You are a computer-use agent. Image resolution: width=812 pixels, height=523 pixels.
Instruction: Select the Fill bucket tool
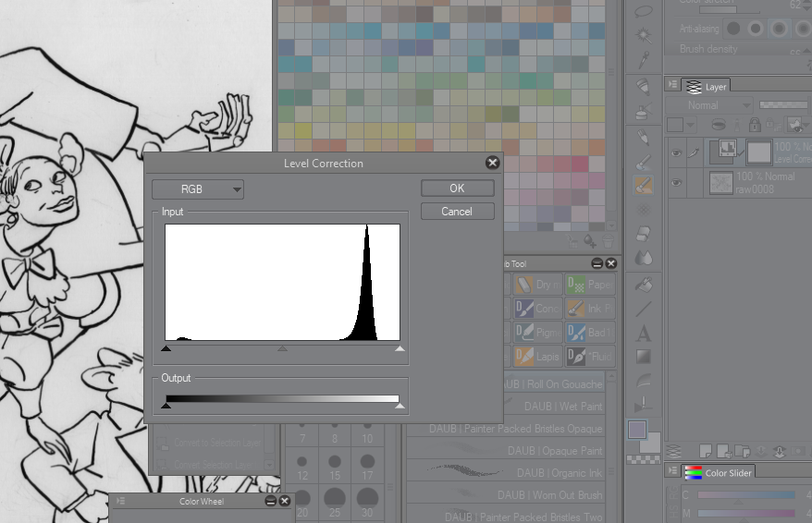[x=644, y=285]
